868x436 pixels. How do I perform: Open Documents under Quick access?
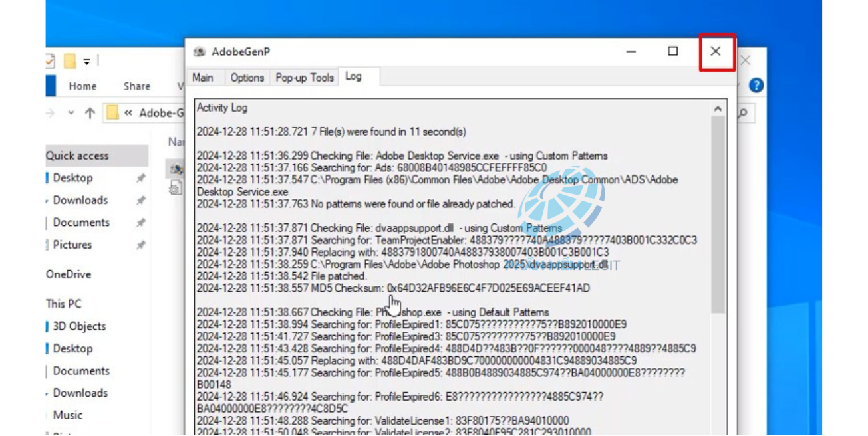(81, 223)
